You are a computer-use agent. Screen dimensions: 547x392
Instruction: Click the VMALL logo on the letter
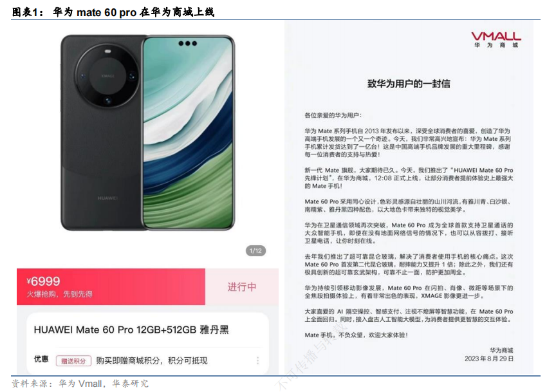(496, 39)
